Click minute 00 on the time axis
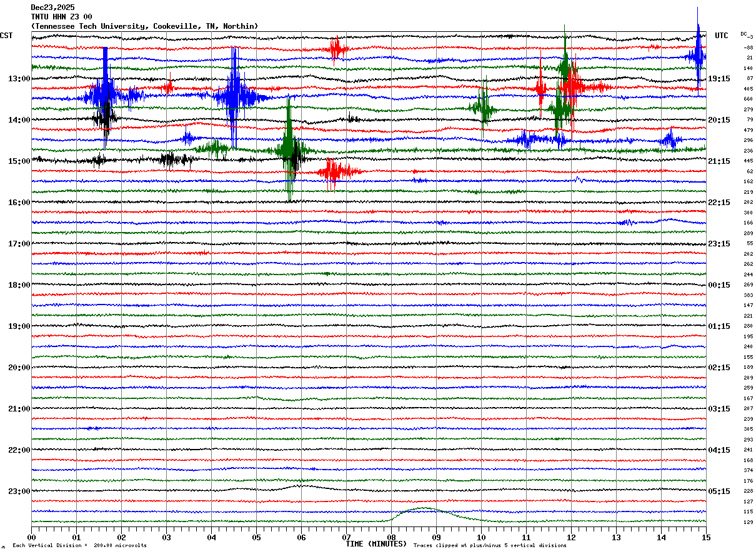Viewport: 756px width, 554px height. 31,538
